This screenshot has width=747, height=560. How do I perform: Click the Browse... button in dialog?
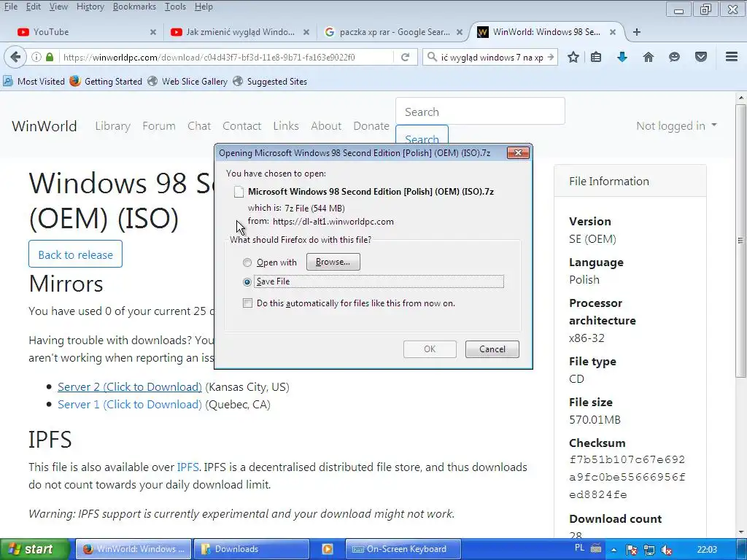tap(333, 262)
